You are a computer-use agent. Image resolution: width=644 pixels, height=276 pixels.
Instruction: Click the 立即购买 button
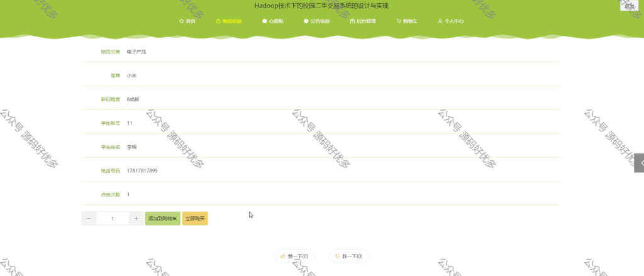click(195, 219)
